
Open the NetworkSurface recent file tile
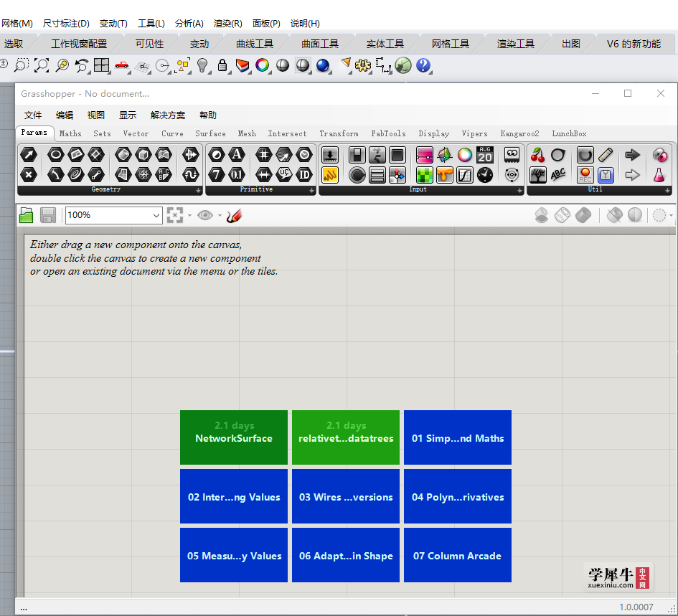point(234,437)
